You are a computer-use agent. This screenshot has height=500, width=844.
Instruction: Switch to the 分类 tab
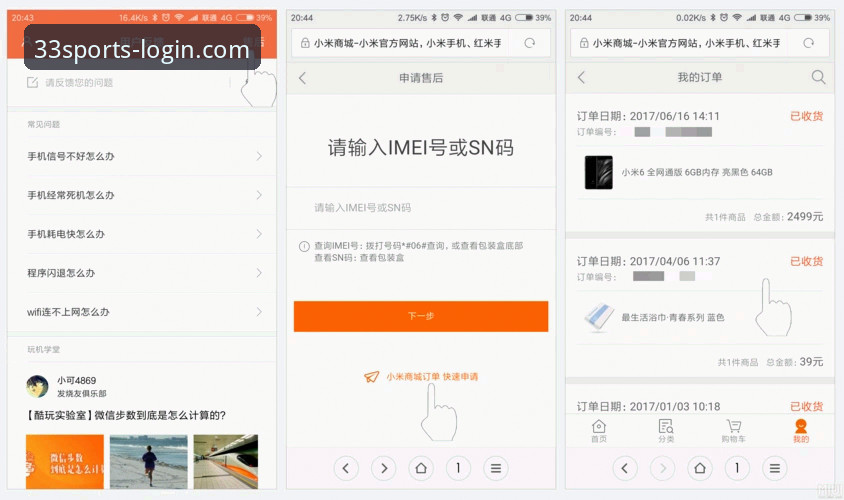click(666, 431)
